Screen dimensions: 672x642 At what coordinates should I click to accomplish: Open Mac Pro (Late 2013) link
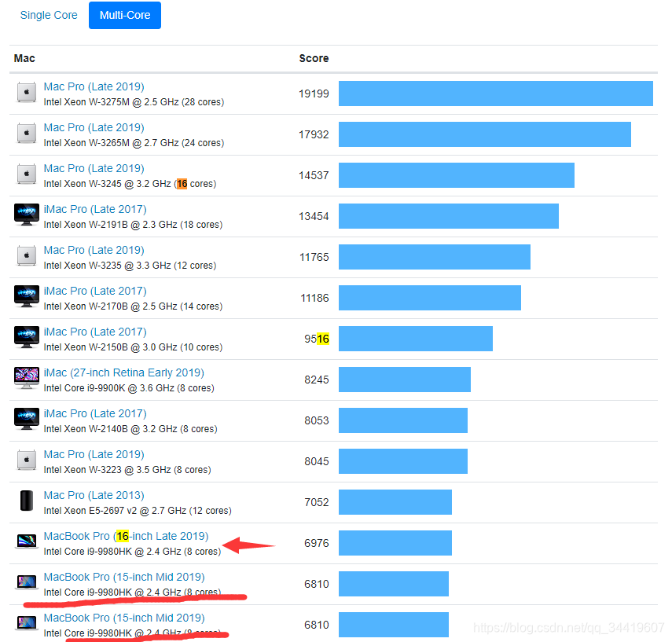tap(94, 495)
